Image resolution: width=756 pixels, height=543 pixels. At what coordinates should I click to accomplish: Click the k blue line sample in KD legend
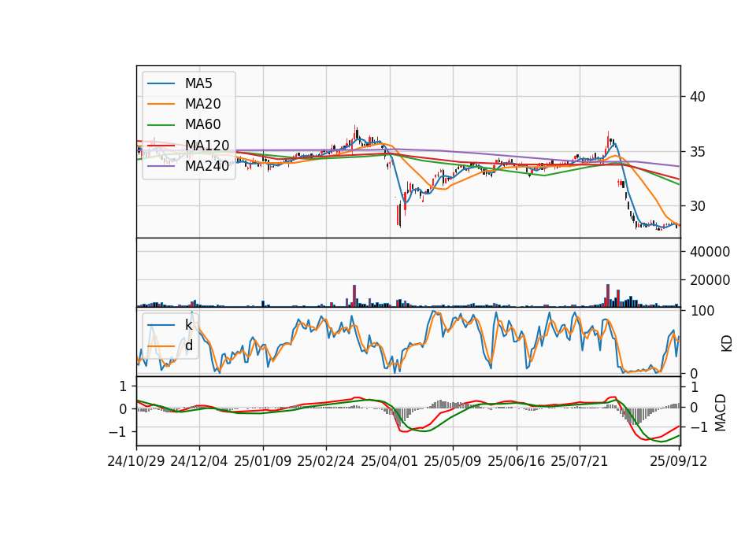161,325
